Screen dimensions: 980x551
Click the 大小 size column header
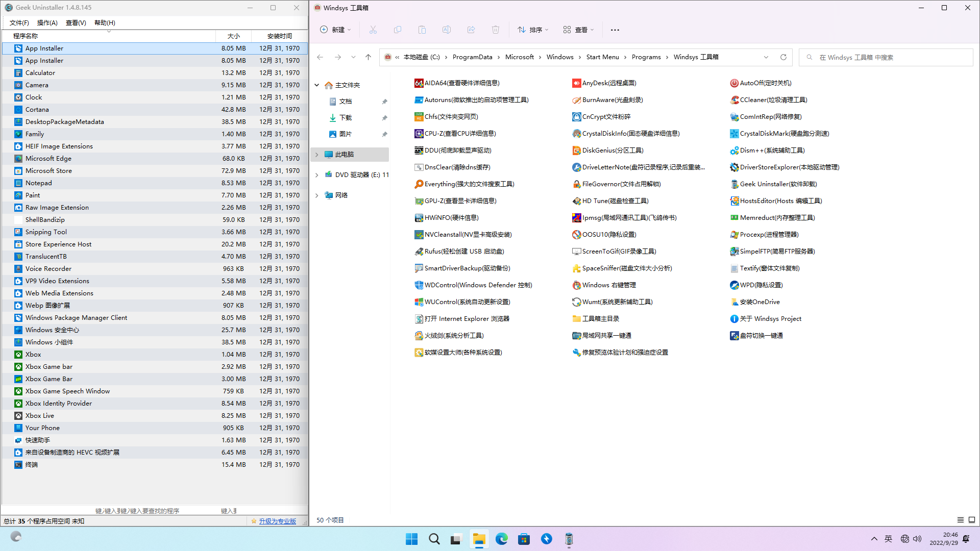click(233, 36)
